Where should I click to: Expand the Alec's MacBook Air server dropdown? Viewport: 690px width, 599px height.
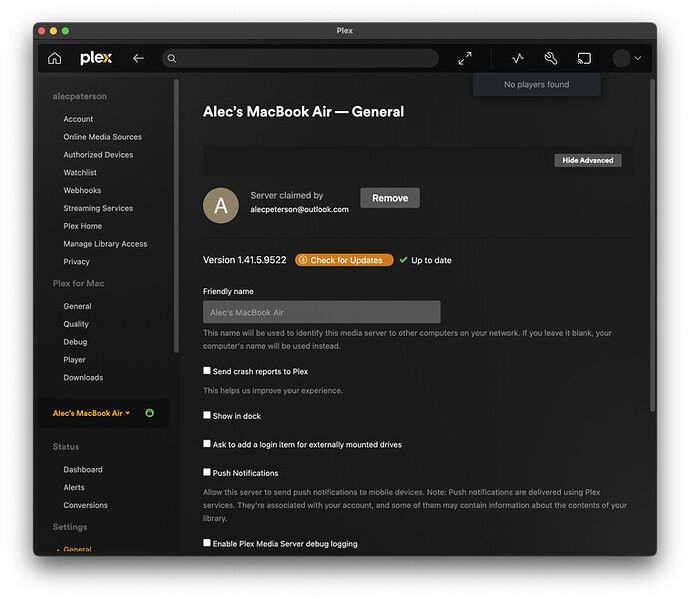click(x=92, y=413)
